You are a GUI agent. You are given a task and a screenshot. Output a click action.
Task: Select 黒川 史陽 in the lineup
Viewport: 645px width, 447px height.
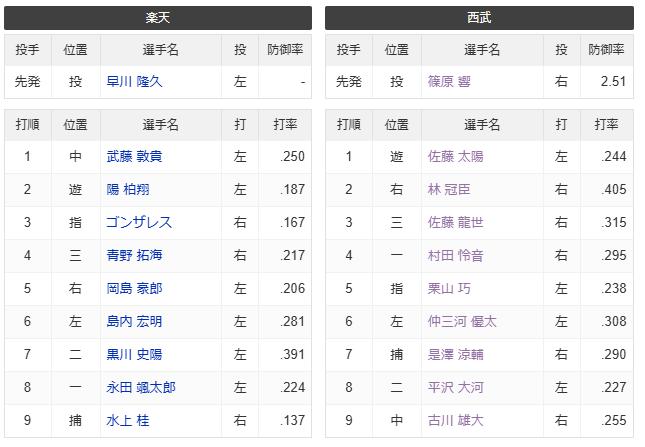[134, 354]
